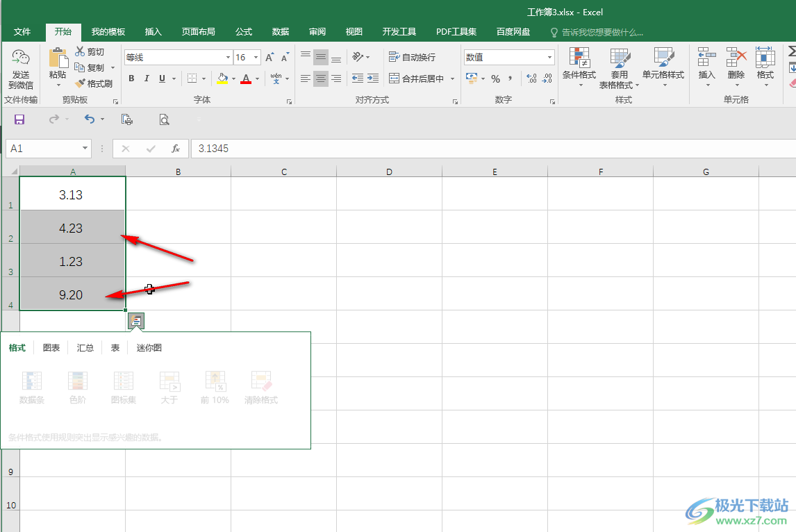
Task: Click the cell borders icon
Action: point(192,78)
